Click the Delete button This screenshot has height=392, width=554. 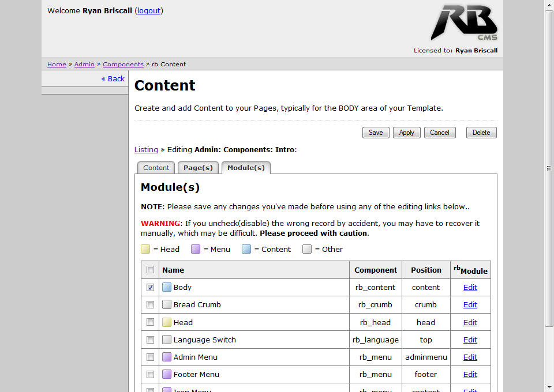coord(481,133)
